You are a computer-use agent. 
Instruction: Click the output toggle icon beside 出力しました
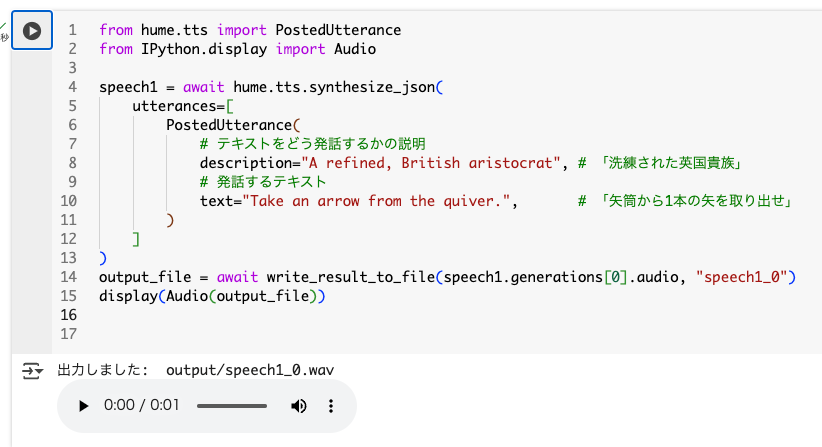[32, 371]
